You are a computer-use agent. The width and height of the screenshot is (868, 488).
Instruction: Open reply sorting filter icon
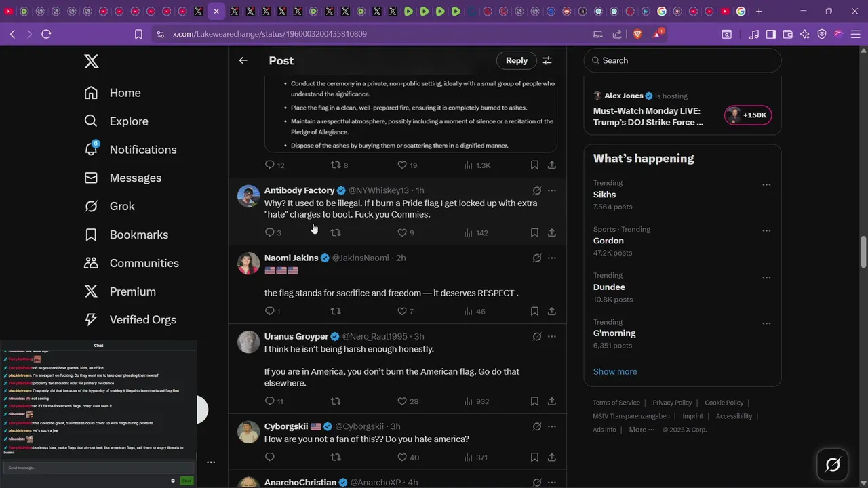(x=547, y=60)
